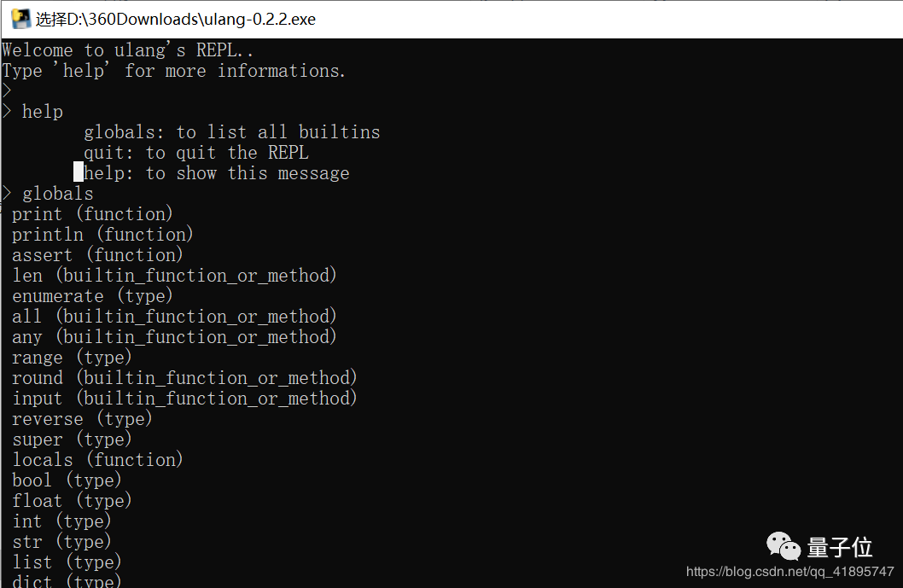Screen dimensions: 903x588
Task: Click the 量子位 watermark text
Action: 839,546
